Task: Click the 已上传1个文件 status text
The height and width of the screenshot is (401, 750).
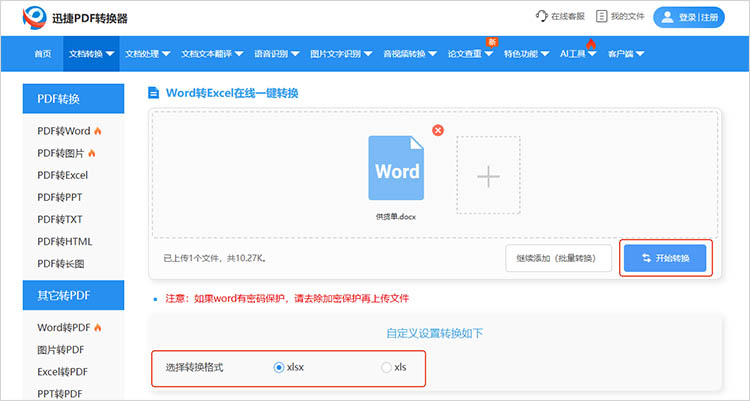Action: click(x=215, y=258)
